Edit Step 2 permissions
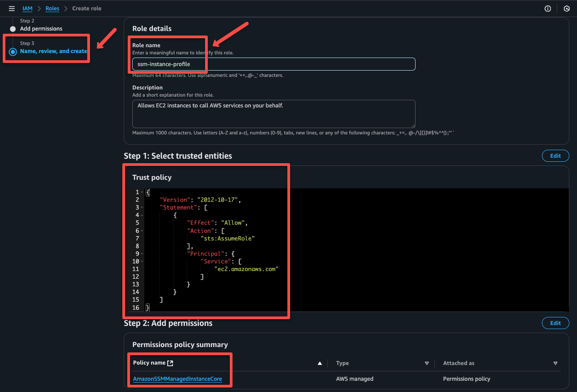This screenshot has height=392, width=577. (555, 323)
